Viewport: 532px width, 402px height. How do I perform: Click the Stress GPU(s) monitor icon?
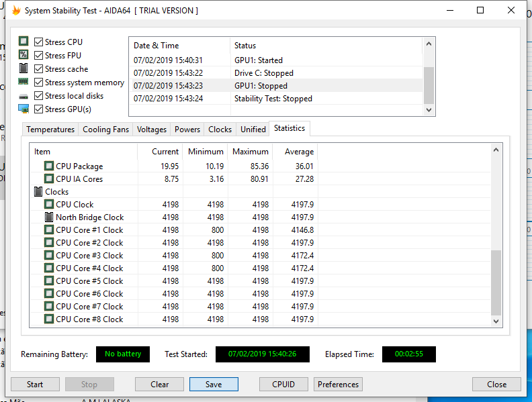point(24,109)
